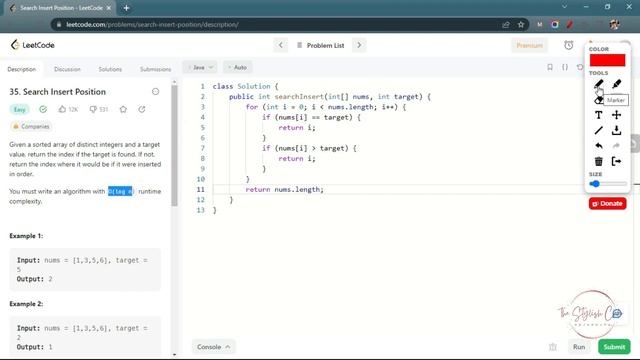640x360 pixels.
Task: Adjust the brush size slider
Action: pyautogui.click(x=608, y=184)
